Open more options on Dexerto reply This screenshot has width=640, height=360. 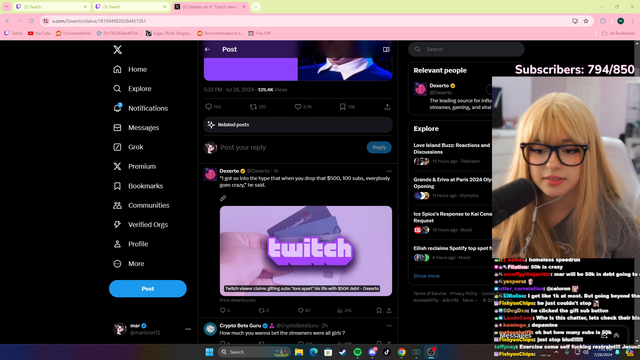tap(389, 171)
